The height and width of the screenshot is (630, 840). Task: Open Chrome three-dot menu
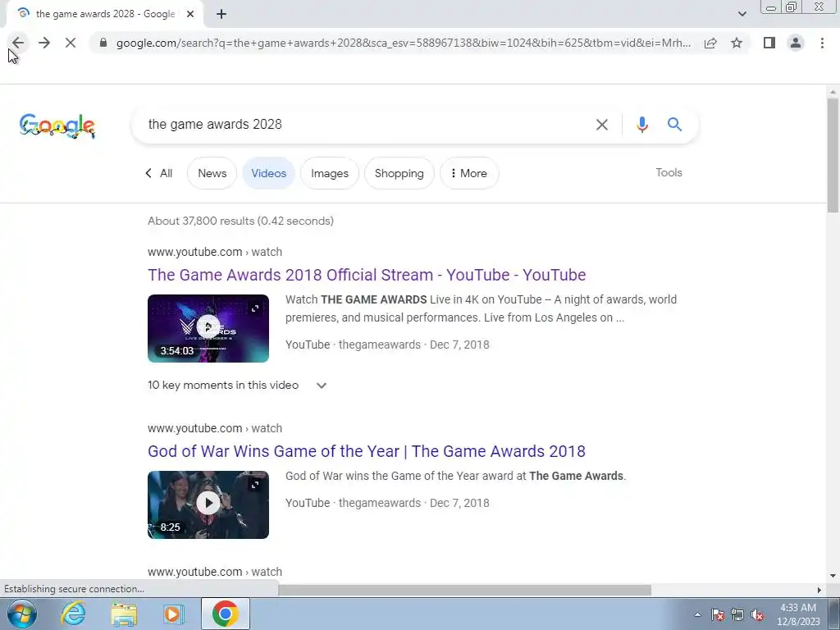[x=822, y=43]
